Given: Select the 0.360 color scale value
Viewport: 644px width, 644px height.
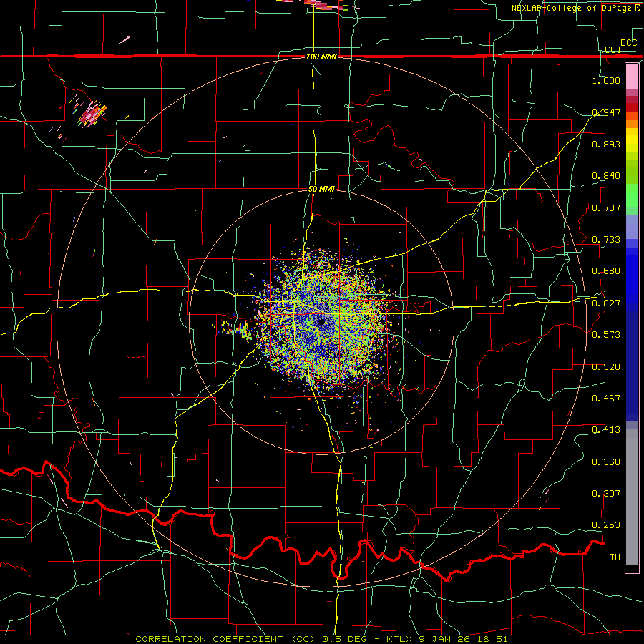Looking at the screenshot, I should pyautogui.click(x=606, y=462).
